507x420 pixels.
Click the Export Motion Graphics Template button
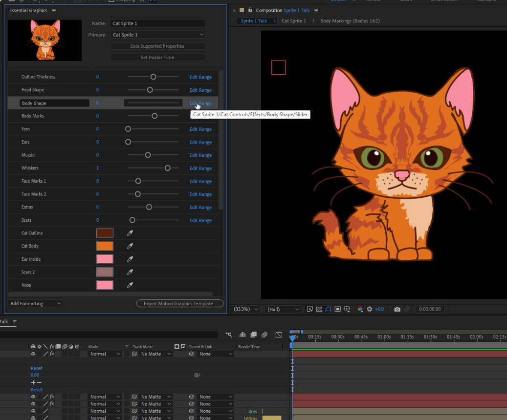[179, 303]
